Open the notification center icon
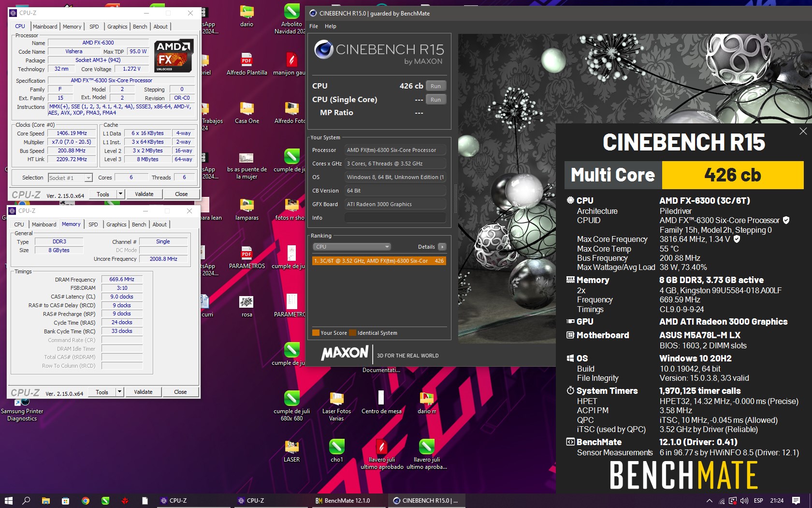This screenshot has height=508, width=812. 796,501
